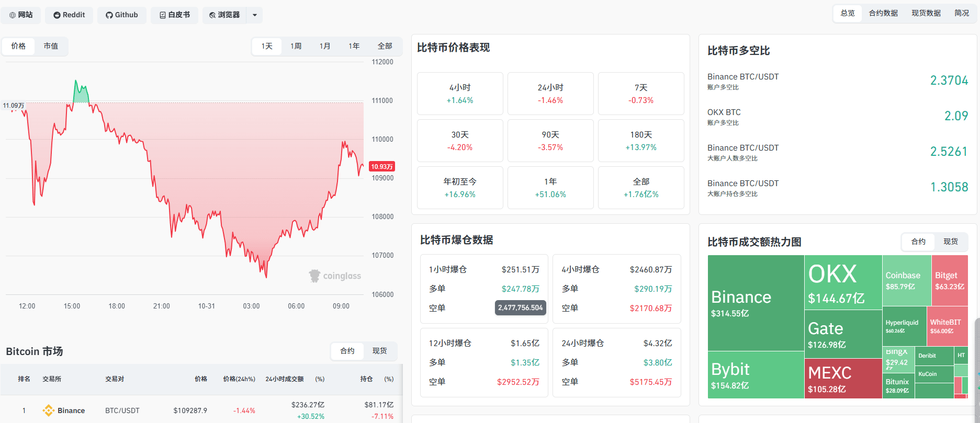Open the Reddit link button
This screenshot has width=980, height=423.
pyautogui.click(x=69, y=15)
